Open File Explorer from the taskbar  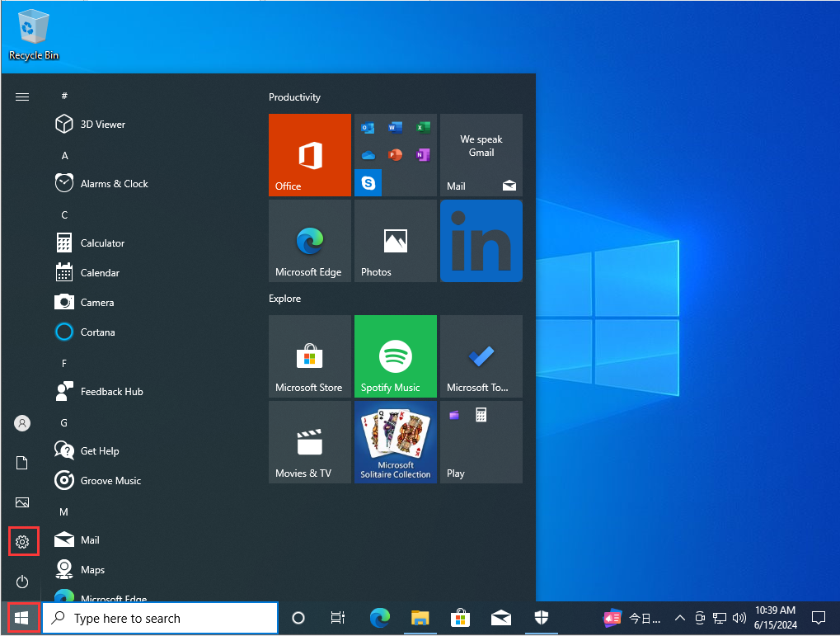point(420,619)
